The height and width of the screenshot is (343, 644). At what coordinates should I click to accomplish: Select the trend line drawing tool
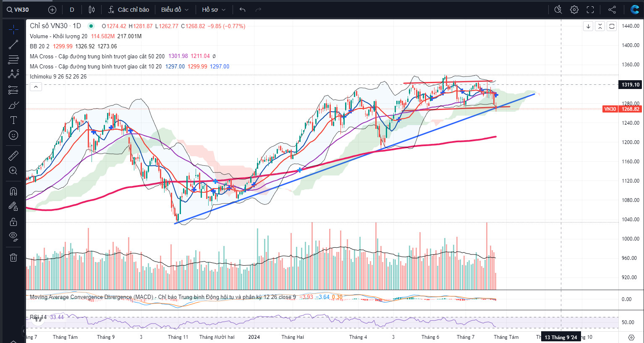(x=13, y=45)
